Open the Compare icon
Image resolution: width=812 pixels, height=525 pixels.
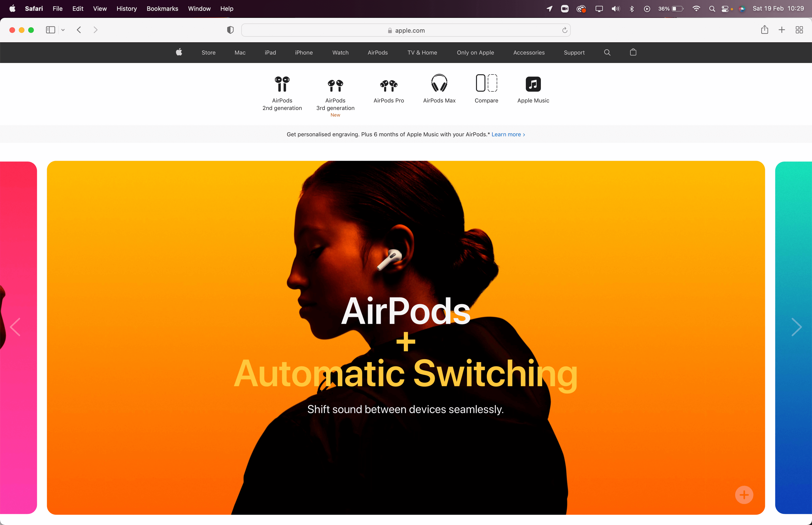(x=486, y=83)
